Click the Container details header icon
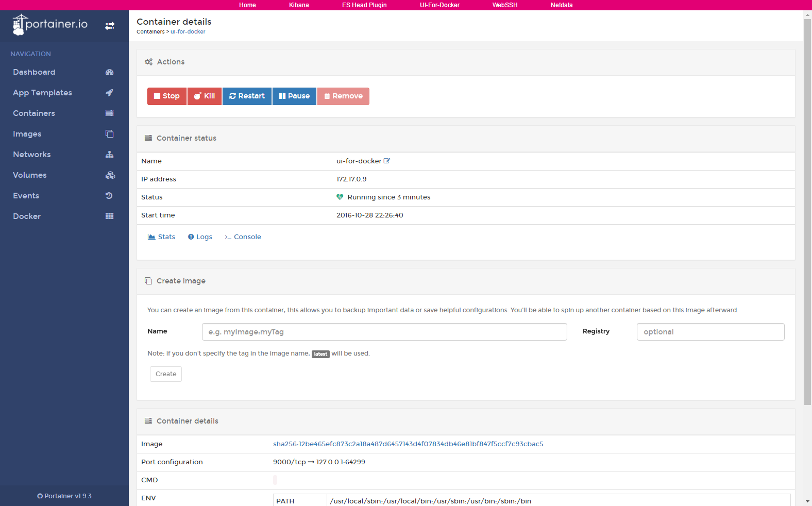The width and height of the screenshot is (812, 506). [x=148, y=421]
